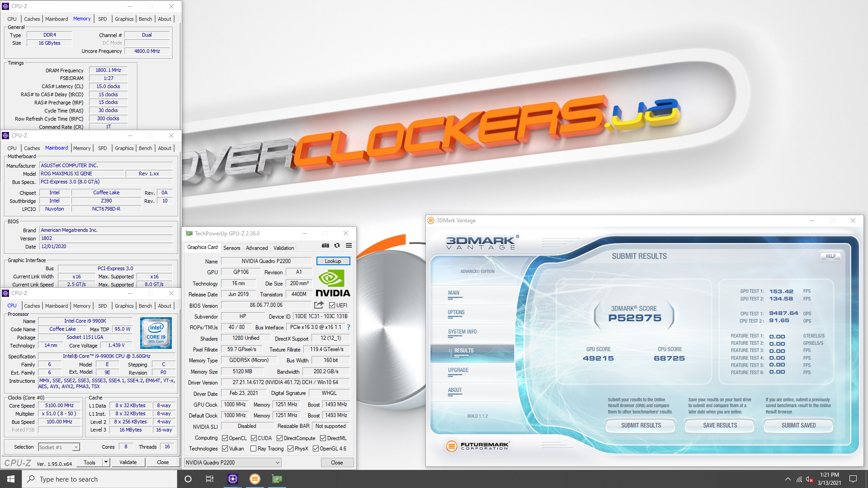Image resolution: width=868 pixels, height=488 pixels.
Task: Toggle the Ray Tracing checkbox
Action: pos(254,449)
